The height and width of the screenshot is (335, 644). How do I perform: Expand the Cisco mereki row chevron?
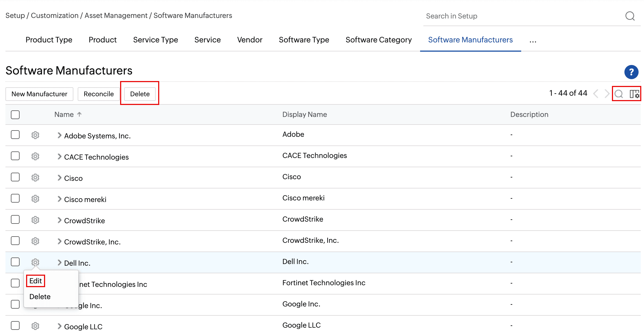(x=59, y=199)
